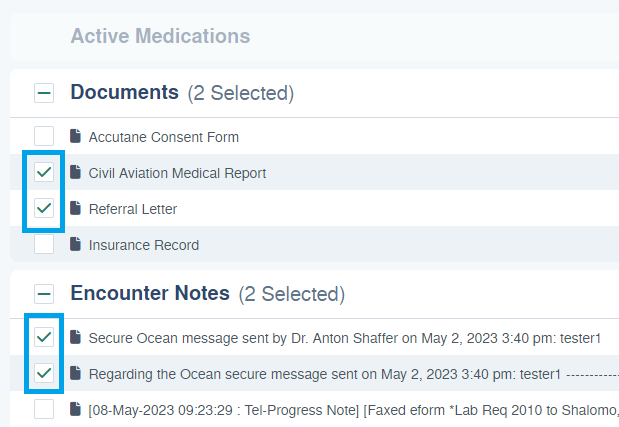Collapse the Encounter Notes section
Image resolution: width=619 pixels, height=427 pixels.
pyautogui.click(x=44, y=294)
